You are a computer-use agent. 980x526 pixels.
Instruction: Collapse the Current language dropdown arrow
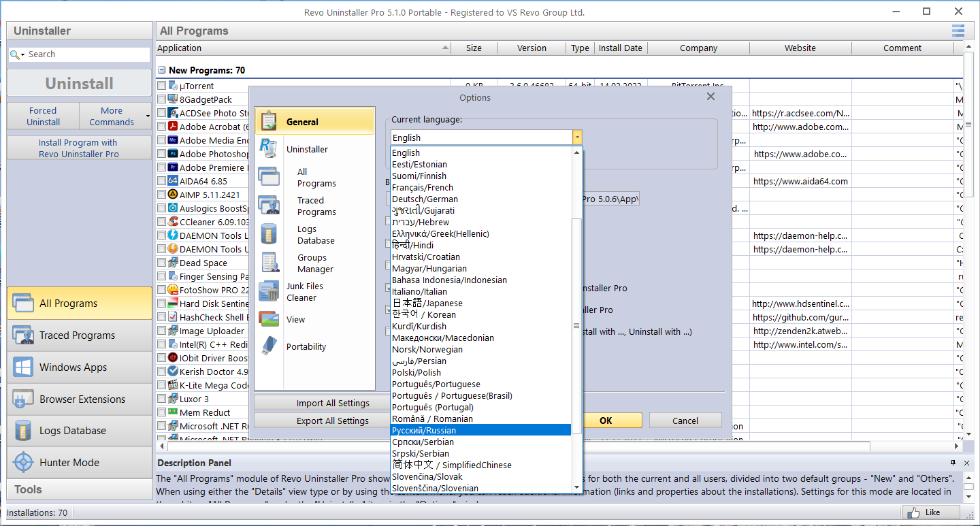click(x=577, y=137)
